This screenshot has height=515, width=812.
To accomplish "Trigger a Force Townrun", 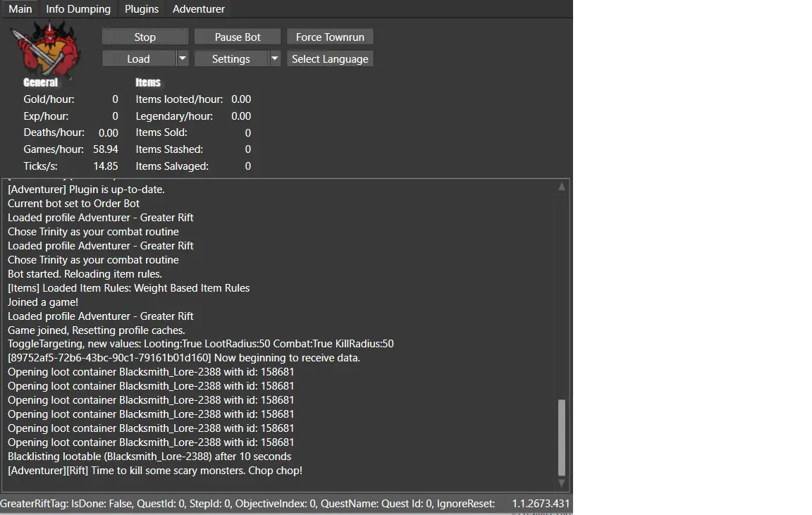I will tap(330, 37).
